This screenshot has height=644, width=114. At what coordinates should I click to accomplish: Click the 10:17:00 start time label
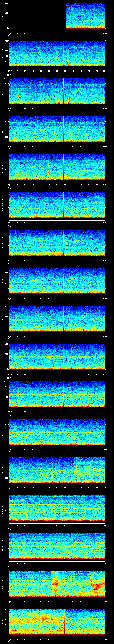9,336
